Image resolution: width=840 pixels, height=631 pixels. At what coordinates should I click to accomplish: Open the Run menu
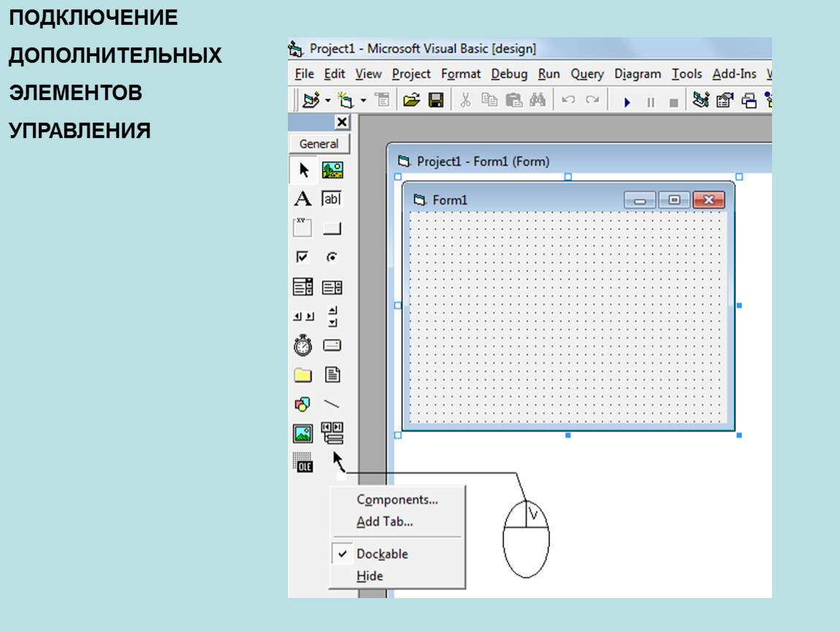(x=549, y=74)
